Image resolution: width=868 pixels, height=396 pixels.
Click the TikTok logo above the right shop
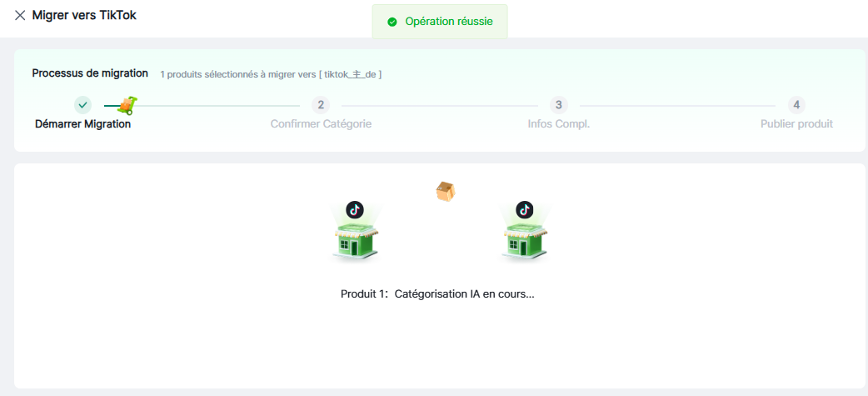(524, 209)
